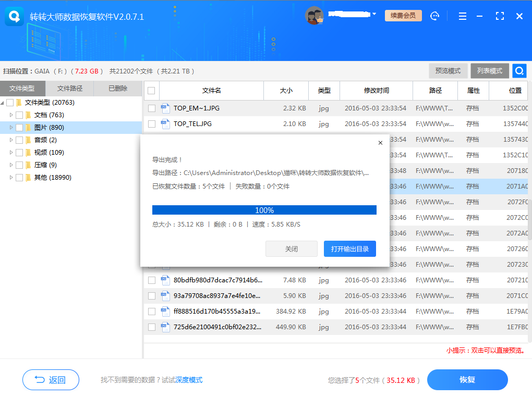Click file icon of TOP_EM~1.JPG
This screenshot has height=398, width=532.
tap(165, 108)
